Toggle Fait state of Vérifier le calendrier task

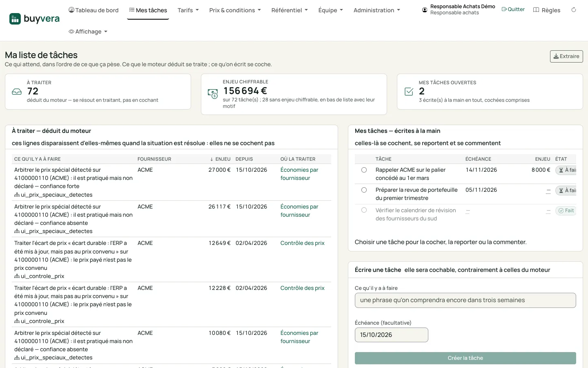tap(566, 211)
